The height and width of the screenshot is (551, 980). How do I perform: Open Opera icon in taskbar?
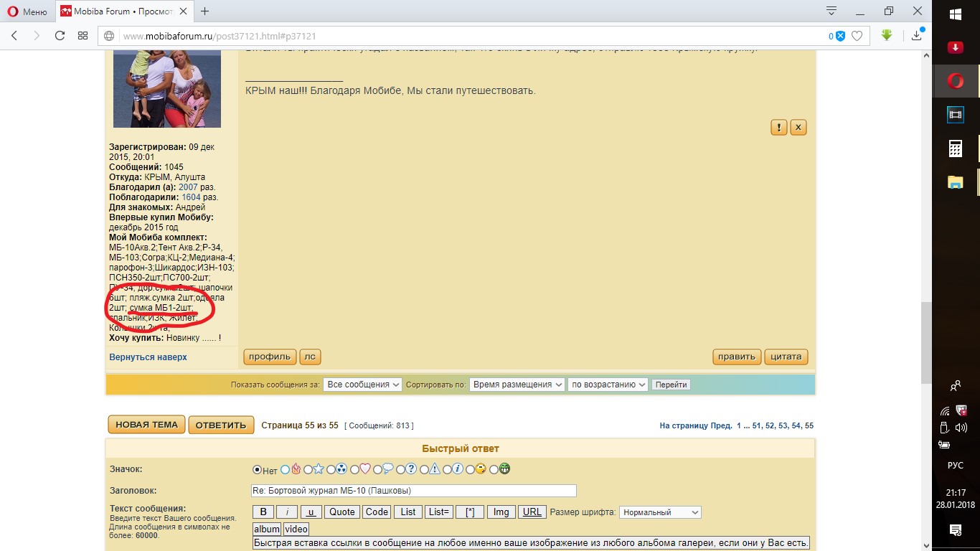pos(956,81)
